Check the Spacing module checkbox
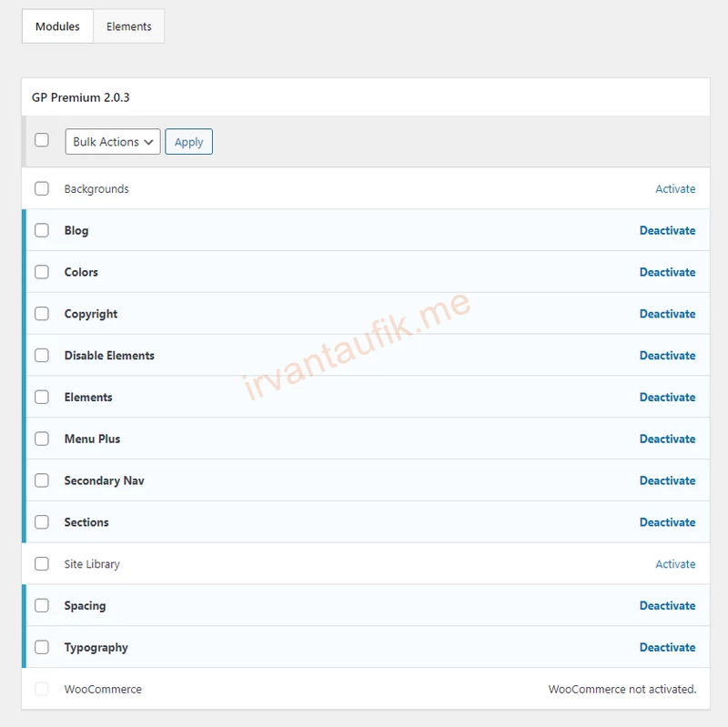This screenshot has height=727, width=728. pyautogui.click(x=42, y=605)
